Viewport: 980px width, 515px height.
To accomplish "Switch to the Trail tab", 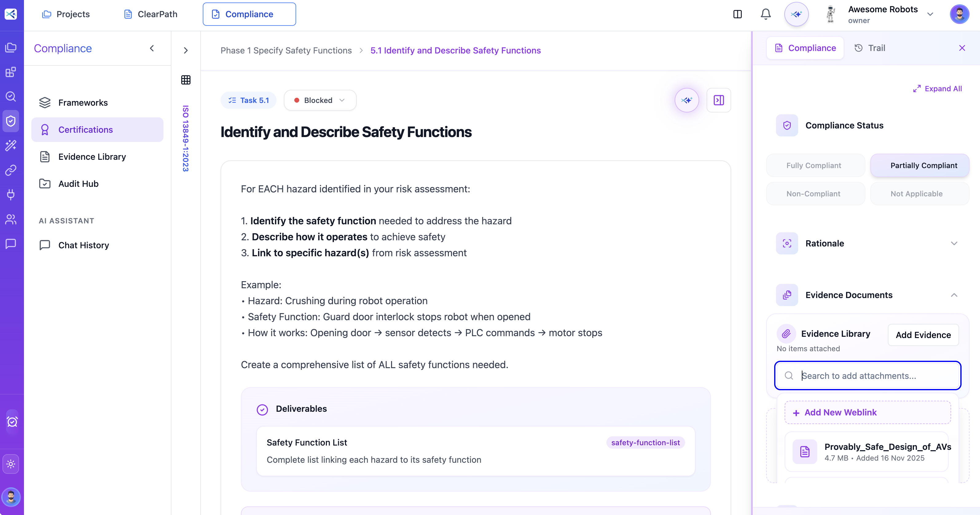I will [870, 48].
